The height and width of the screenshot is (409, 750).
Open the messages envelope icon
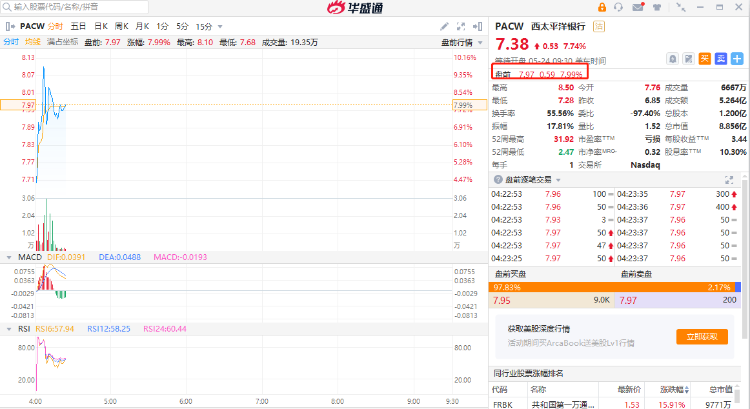point(638,7)
